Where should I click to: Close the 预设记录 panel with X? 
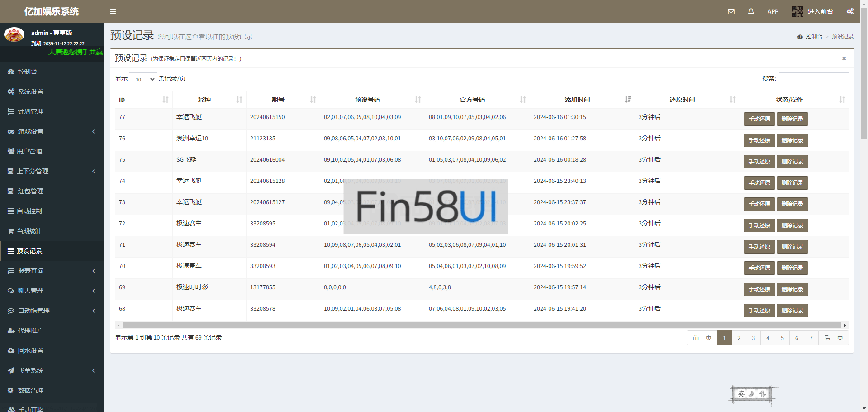point(844,58)
